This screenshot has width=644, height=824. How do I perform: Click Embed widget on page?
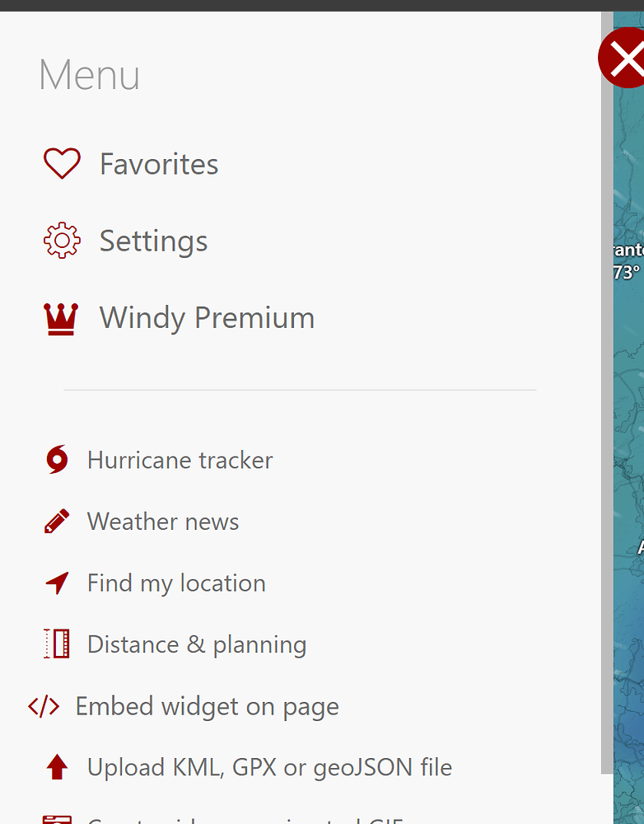pyautogui.click(x=206, y=706)
